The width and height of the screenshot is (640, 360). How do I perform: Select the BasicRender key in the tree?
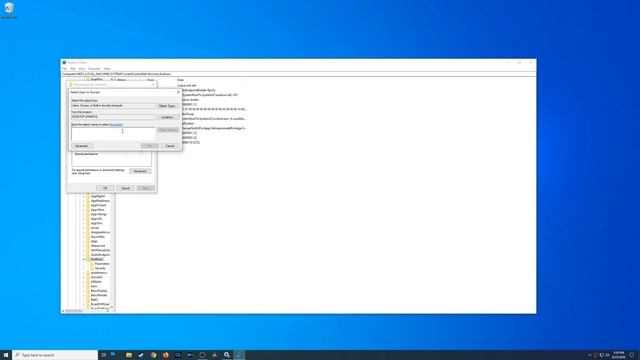pyautogui.click(x=99, y=295)
